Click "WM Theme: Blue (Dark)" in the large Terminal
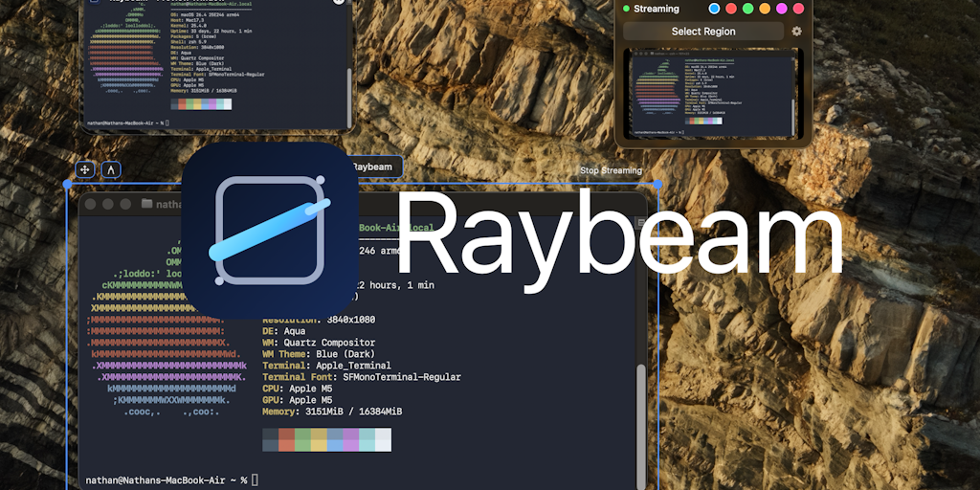This screenshot has height=490, width=980. tap(319, 354)
